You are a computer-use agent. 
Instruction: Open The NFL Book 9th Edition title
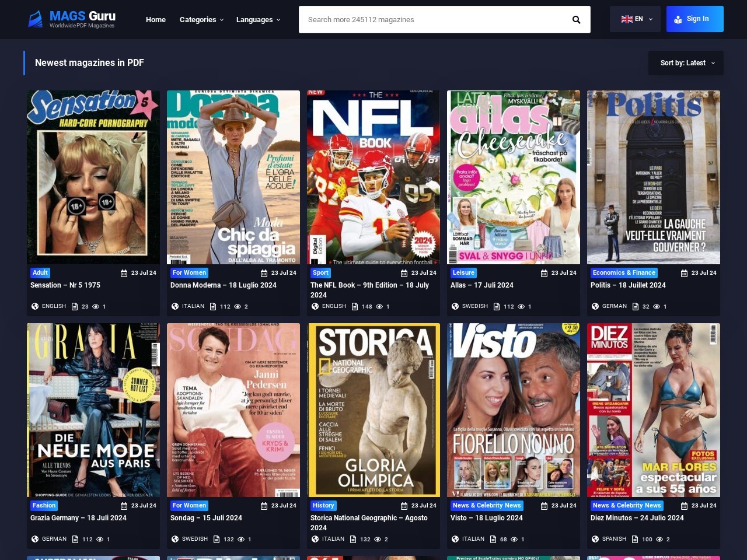coord(369,290)
